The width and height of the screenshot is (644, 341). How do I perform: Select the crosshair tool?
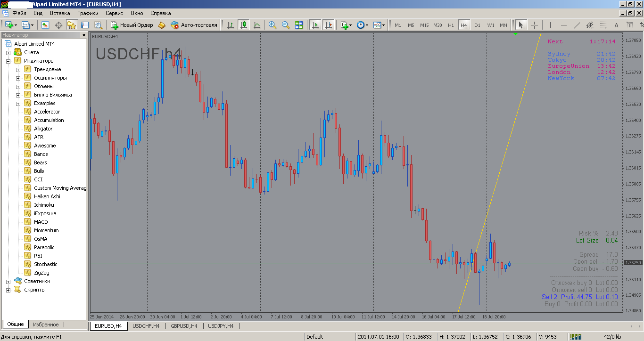[x=534, y=25]
